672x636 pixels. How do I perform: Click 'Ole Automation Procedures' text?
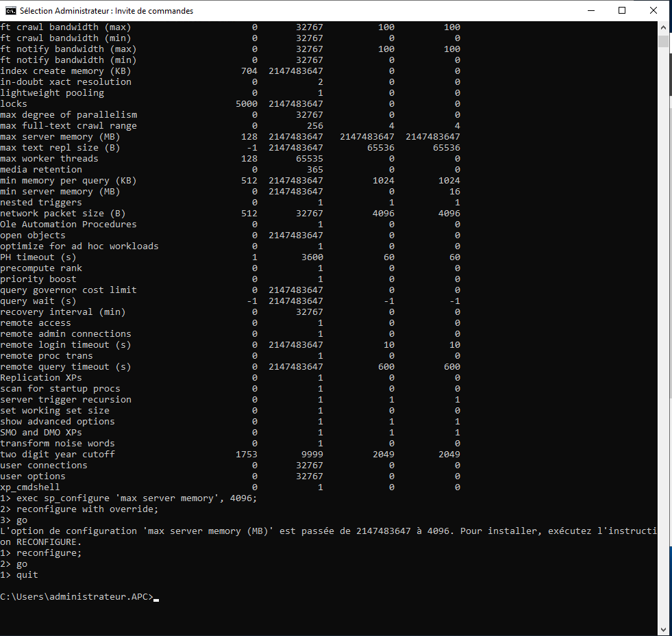(x=68, y=224)
